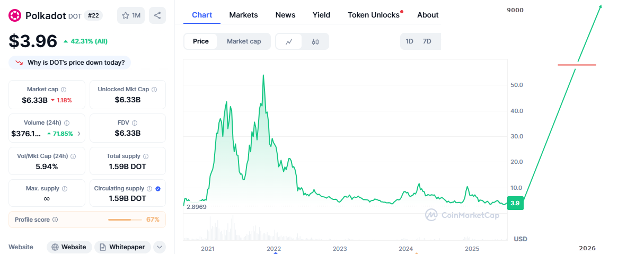Select the 7D time range
This screenshot has height=254, width=644.
pos(427,41)
